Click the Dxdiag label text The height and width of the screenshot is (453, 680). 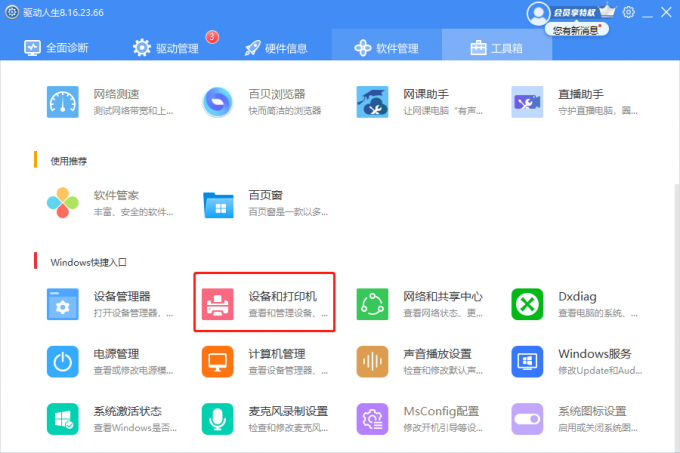point(577,297)
